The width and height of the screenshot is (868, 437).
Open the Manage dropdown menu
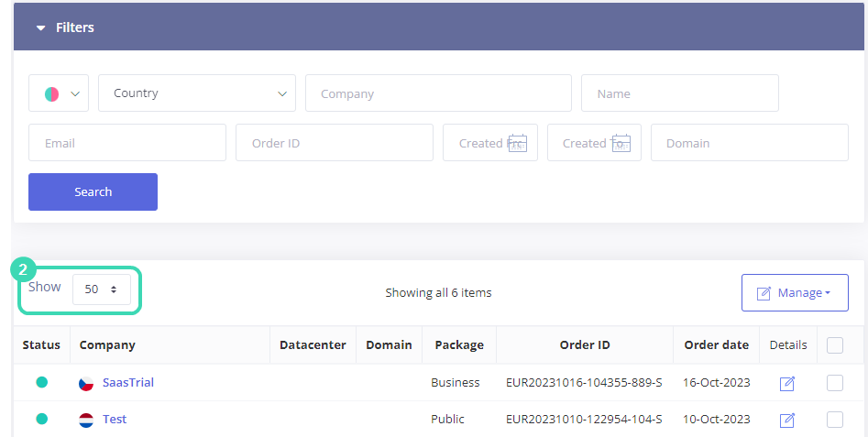click(794, 293)
